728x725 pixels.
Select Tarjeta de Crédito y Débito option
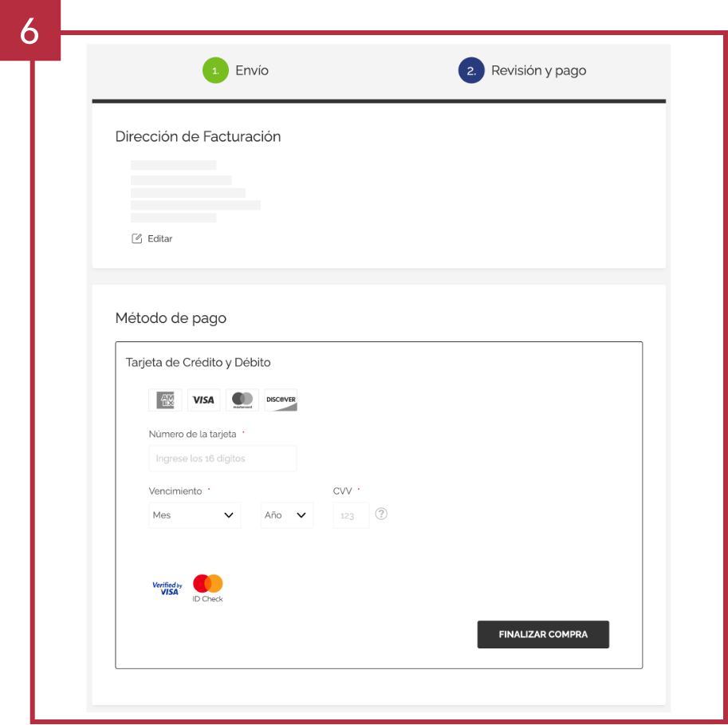coord(199,362)
